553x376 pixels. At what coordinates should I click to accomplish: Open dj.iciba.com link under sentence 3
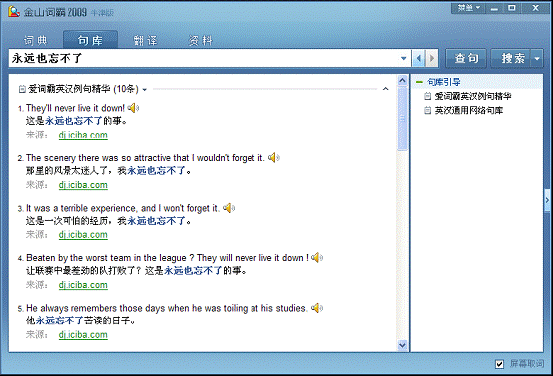pyautogui.click(x=83, y=235)
